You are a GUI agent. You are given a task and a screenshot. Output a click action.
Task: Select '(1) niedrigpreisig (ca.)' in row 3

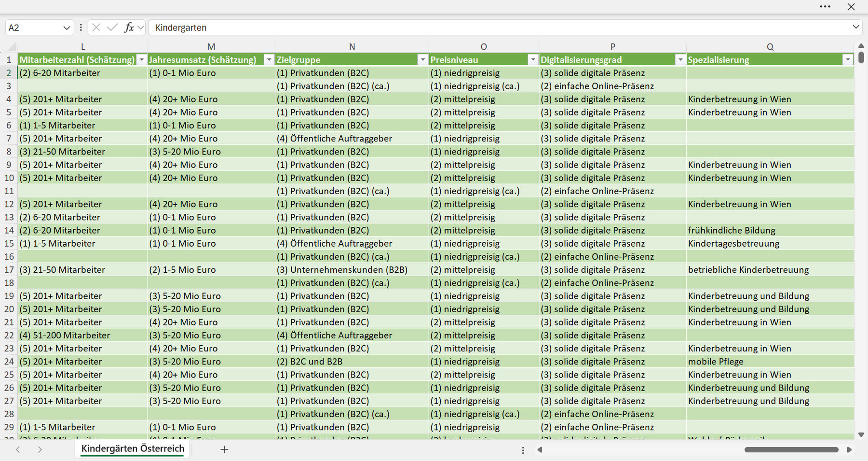pyautogui.click(x=484, y=86)
